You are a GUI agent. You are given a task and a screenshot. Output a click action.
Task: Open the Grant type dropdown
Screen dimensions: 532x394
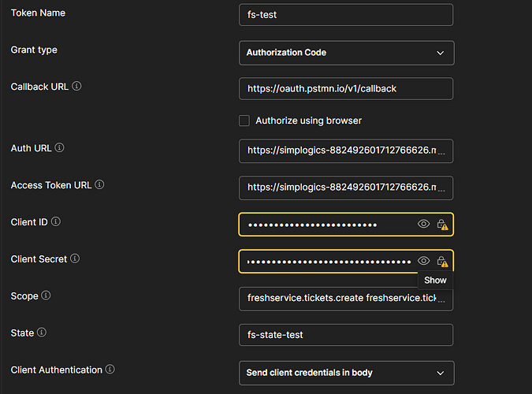(346, 53)
